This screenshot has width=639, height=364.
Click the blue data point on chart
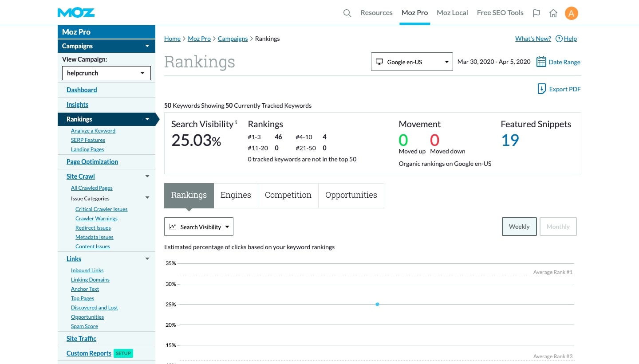tap(377, 304)
